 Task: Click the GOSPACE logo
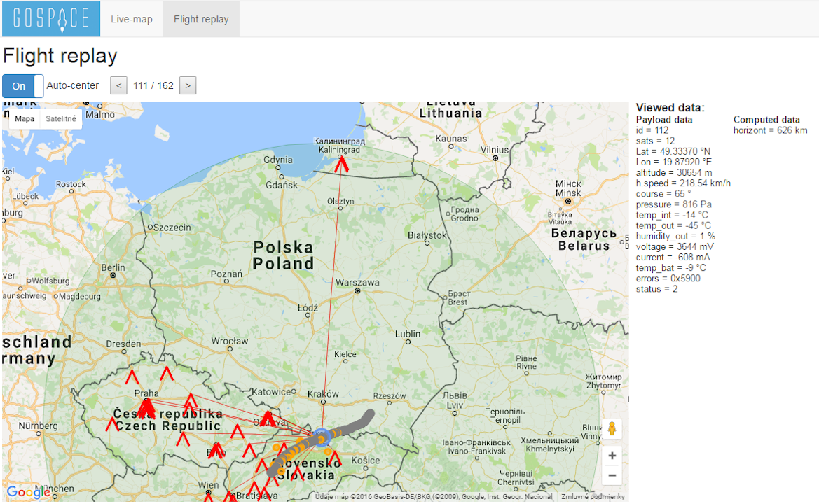tap(51, 19)
